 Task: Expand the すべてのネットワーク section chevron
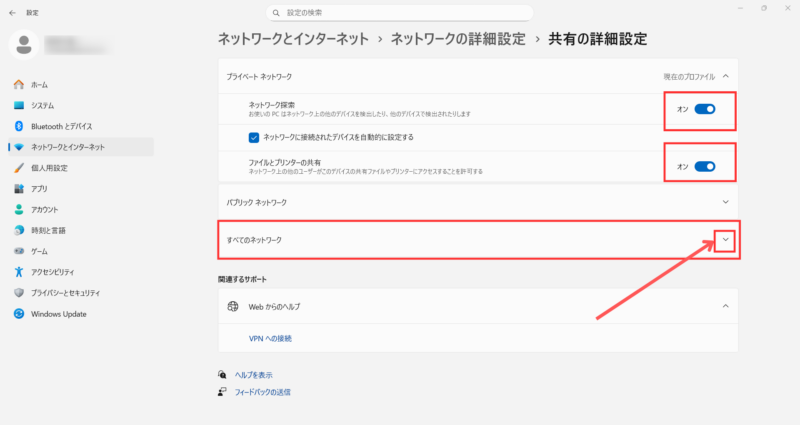[726, 240]
